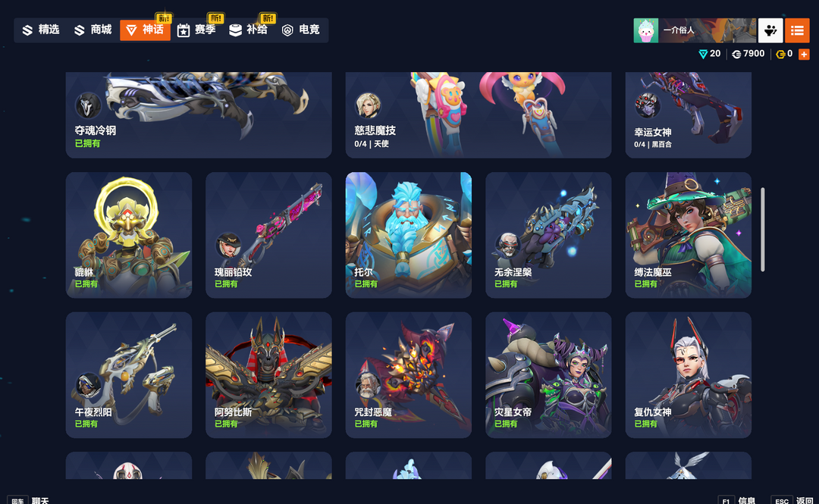Click Reaper hero portrait on 夺魂冷钢 card
The width and height of the screenshot is (819, 504).
(88, 106)
